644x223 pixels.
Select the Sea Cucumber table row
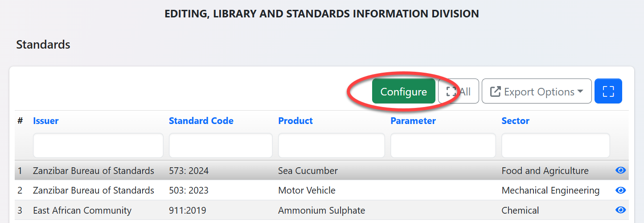[308, 171]
